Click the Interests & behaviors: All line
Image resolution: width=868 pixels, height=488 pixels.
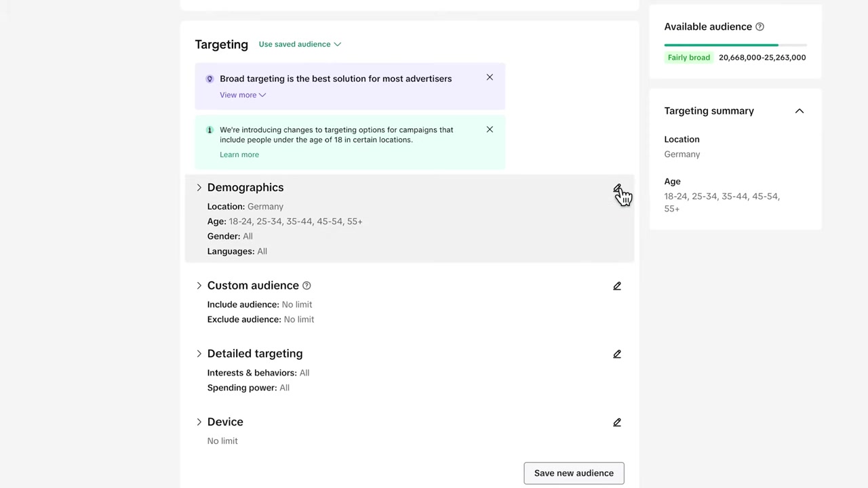point(258,373)
